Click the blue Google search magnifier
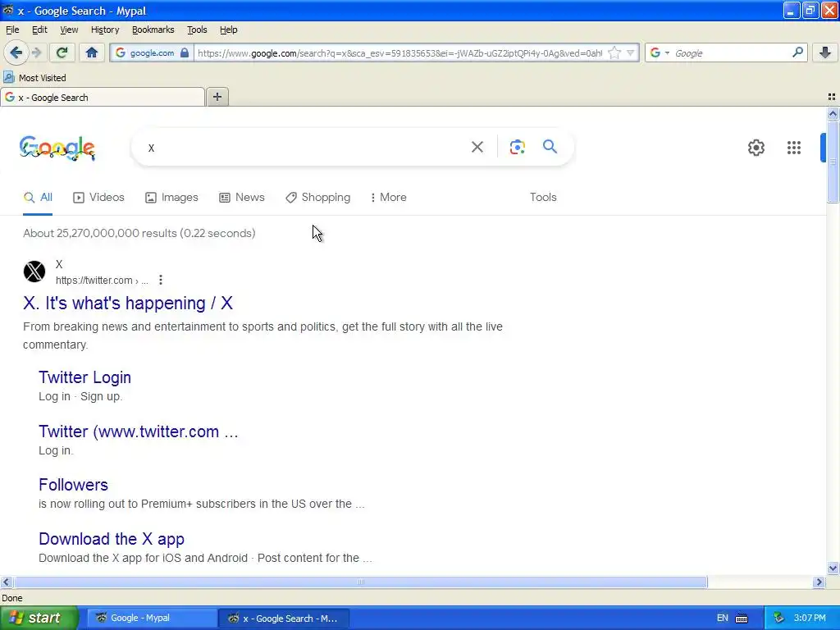 coord(550,146)
